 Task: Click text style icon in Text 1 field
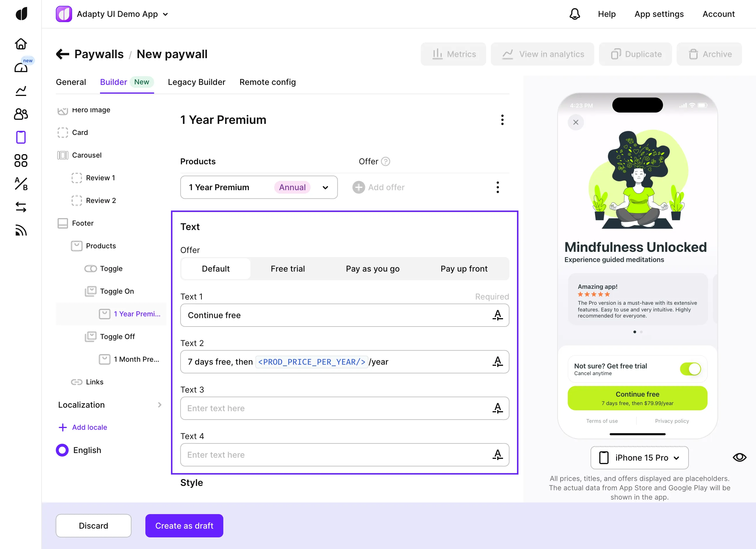coord(497,315)
